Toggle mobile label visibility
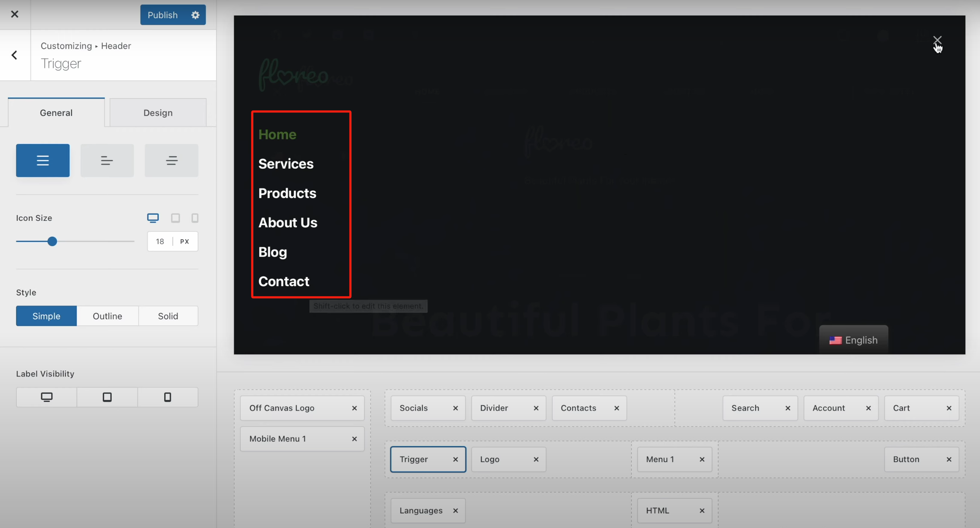 (167, 397)
